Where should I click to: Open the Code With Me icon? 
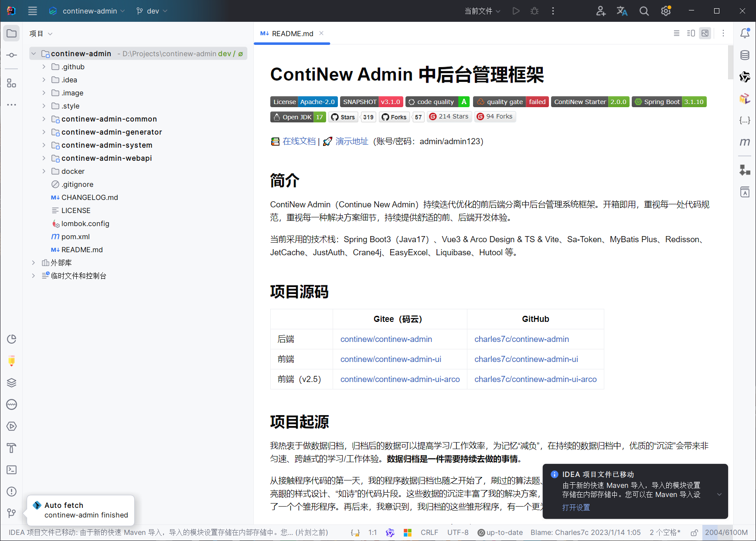click(601, 11)
